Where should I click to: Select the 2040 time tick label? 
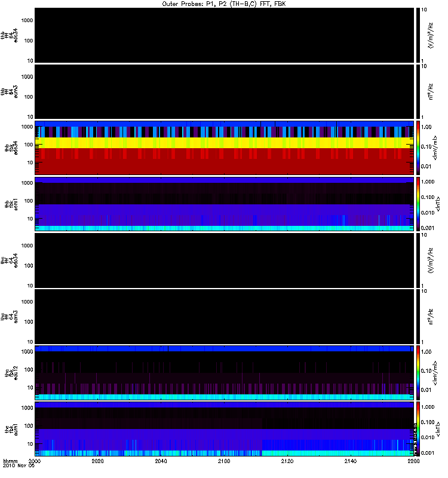tap(161, 461)
